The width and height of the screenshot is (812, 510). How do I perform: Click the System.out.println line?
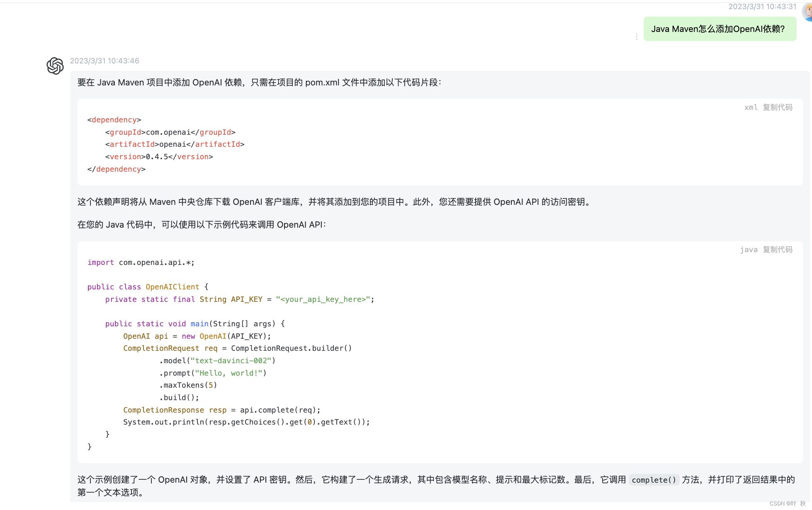tap(246, 422)
